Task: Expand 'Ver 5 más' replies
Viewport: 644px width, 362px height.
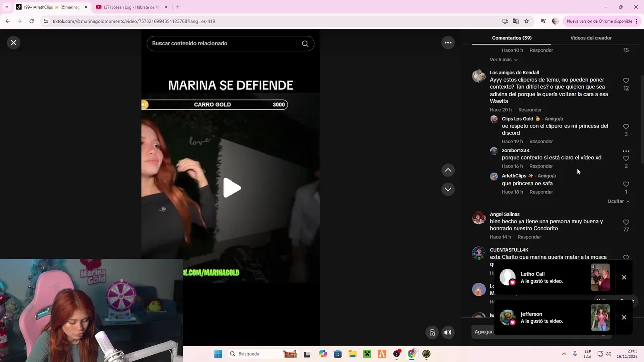Action: pyautogui.click(x=504, y=60)
